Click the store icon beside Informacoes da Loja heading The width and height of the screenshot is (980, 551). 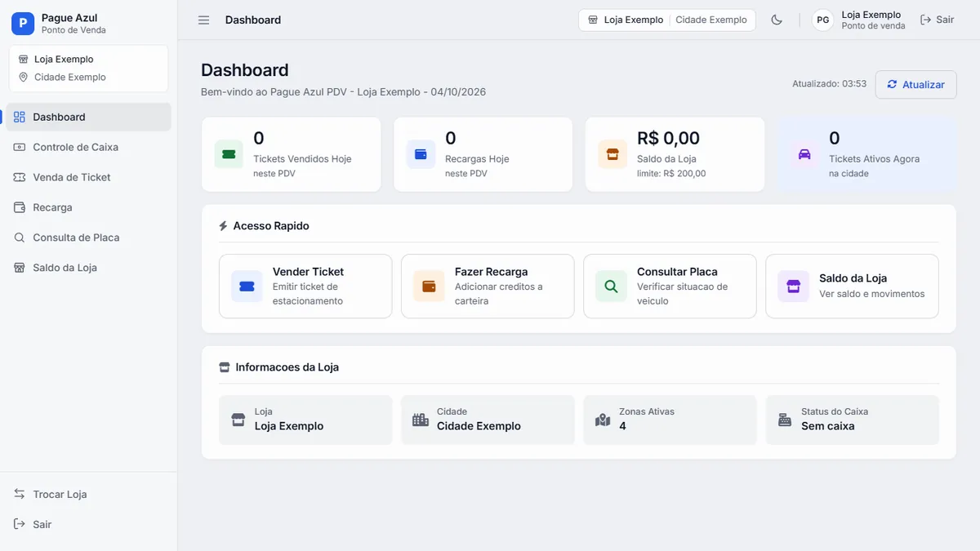225,367
